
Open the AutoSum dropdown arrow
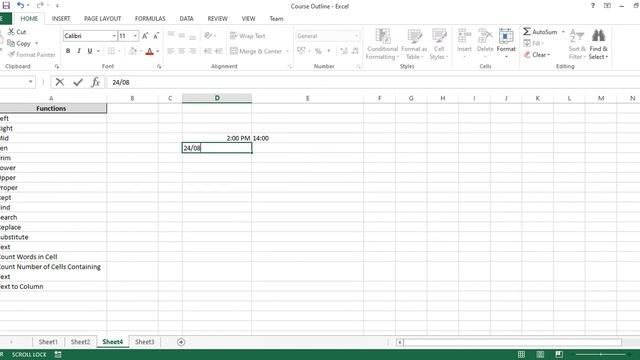(x=563, y=31)
